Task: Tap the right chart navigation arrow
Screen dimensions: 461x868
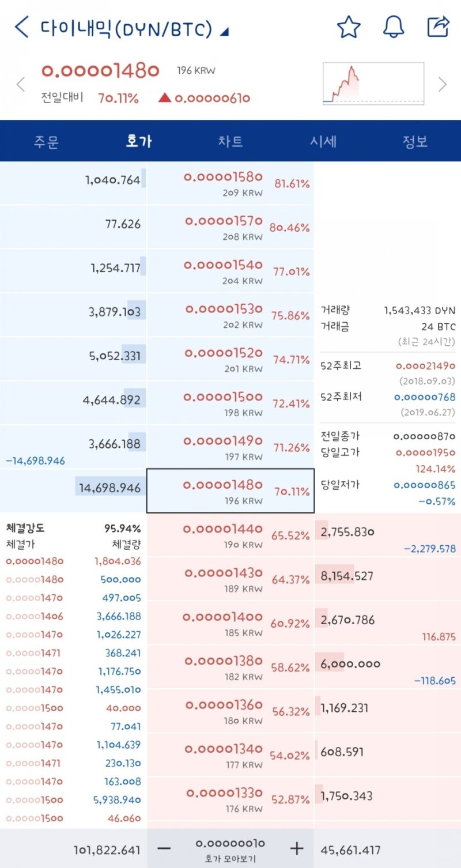Action: point(443,84)
